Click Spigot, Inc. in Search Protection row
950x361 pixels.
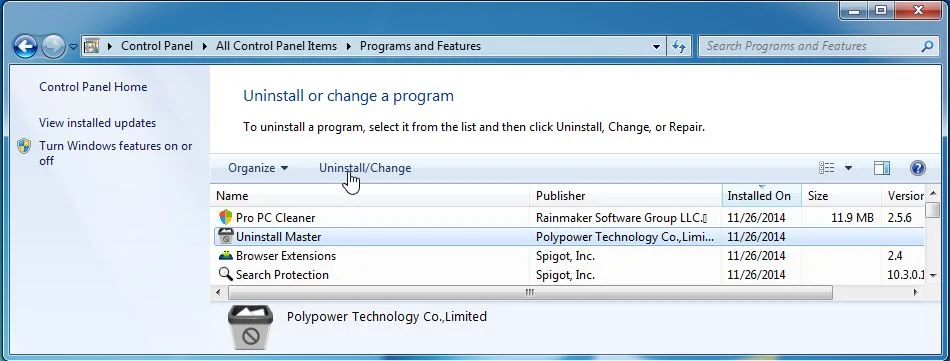[565, 275]
